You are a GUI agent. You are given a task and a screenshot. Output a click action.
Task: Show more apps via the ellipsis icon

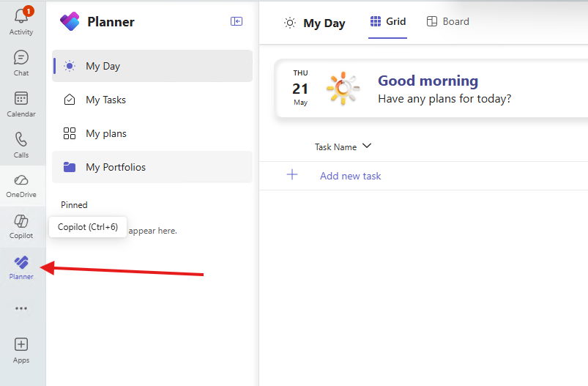(x=21, y=308)
